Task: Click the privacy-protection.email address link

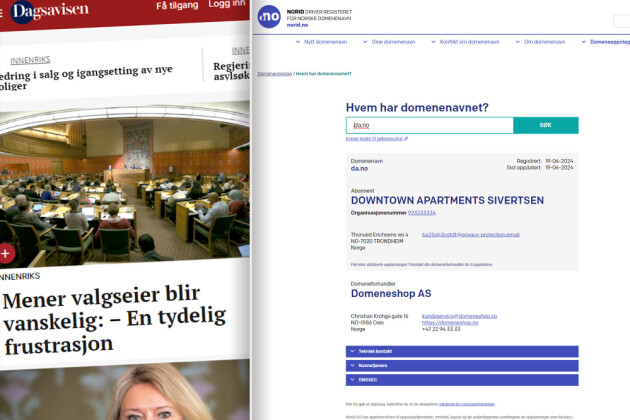Action: [470, 235]
